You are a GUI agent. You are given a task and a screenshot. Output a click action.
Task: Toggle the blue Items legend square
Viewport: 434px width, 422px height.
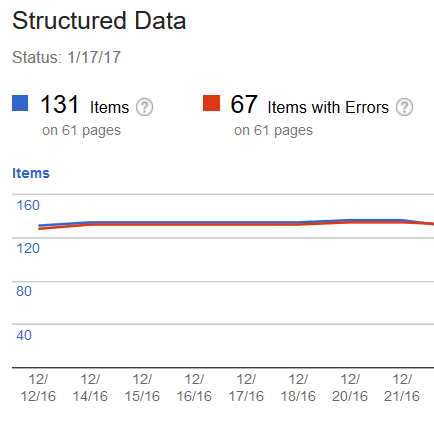click(20, 103)
